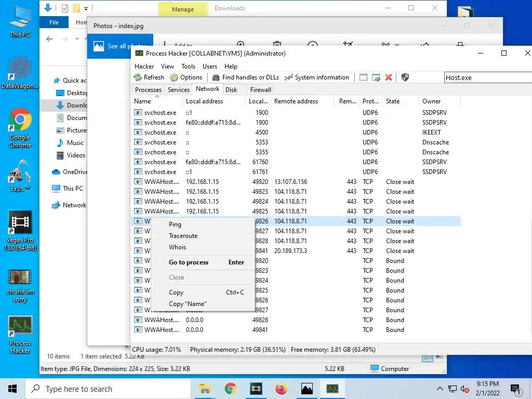Open Google Chrome desktop shortcut
The image size is (532, 399).
pos(20,128)
